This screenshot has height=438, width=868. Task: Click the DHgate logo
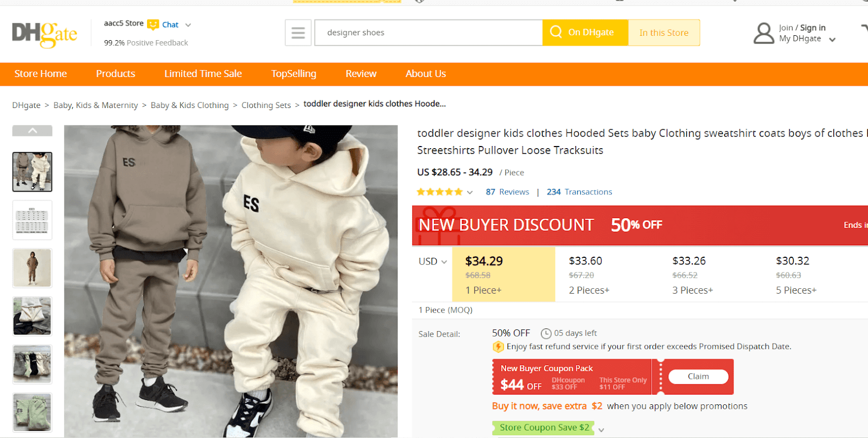(44, 34)
